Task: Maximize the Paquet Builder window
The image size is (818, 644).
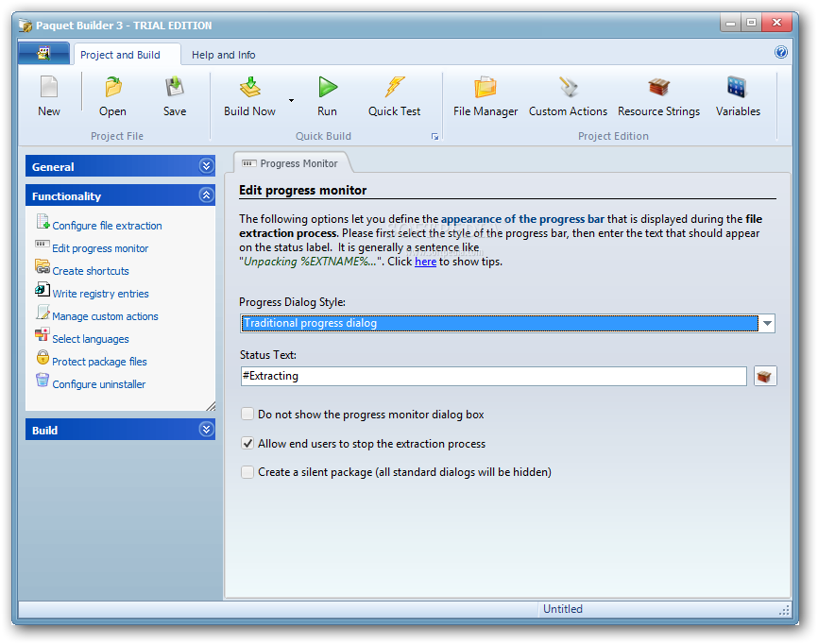Action: (x=751, y=23)
